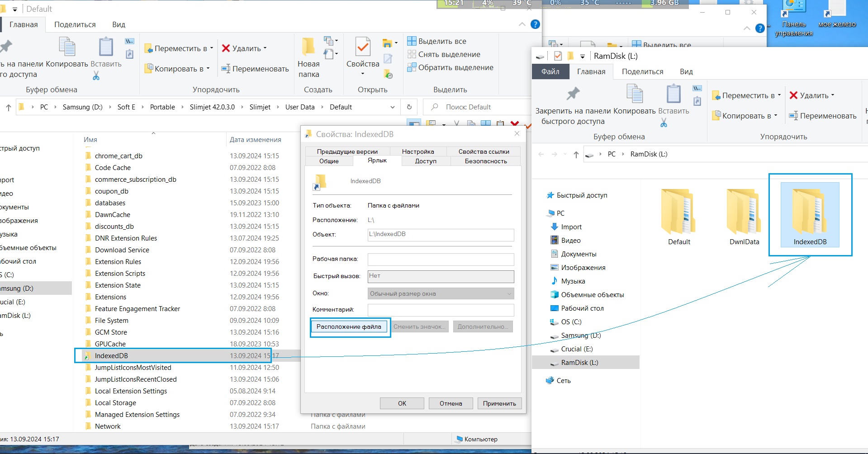Click the Переименовать icon in the Default window

point(226,69)
